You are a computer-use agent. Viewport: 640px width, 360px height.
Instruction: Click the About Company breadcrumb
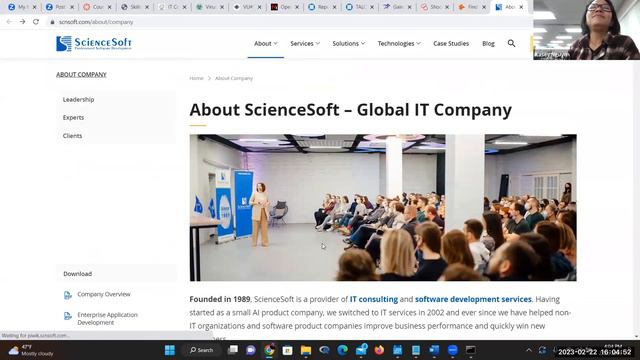[x=234, y=78]
